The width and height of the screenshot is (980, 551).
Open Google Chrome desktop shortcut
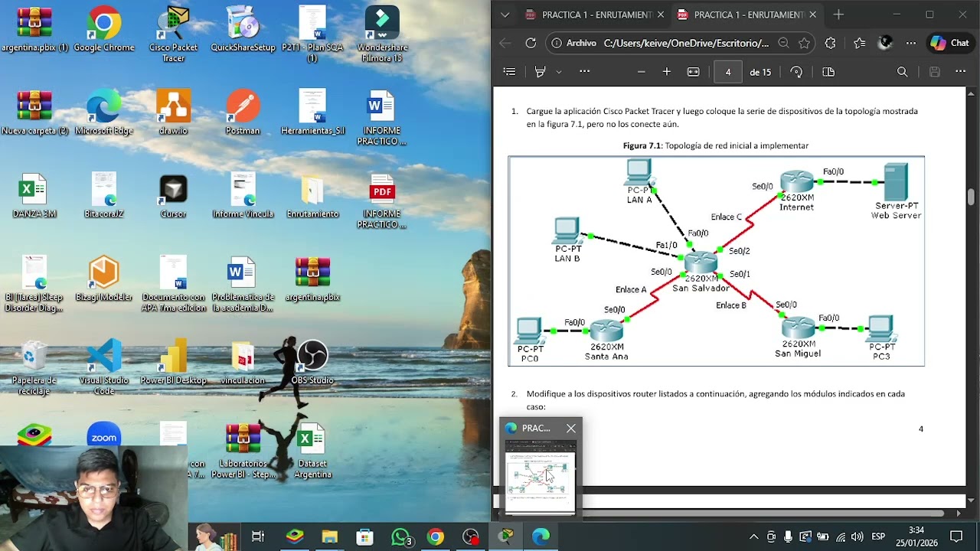(104, 30)
